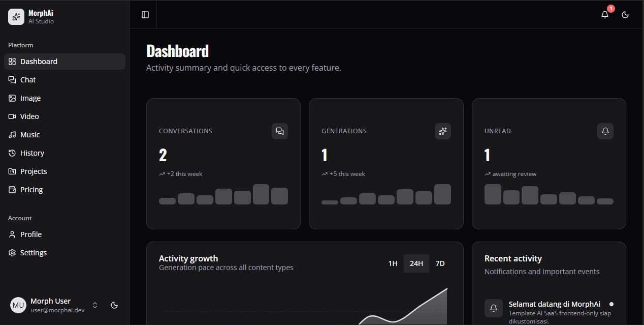Click the MU user avatar
Viewport: 644px width, 325px height.
pos(18,305)
